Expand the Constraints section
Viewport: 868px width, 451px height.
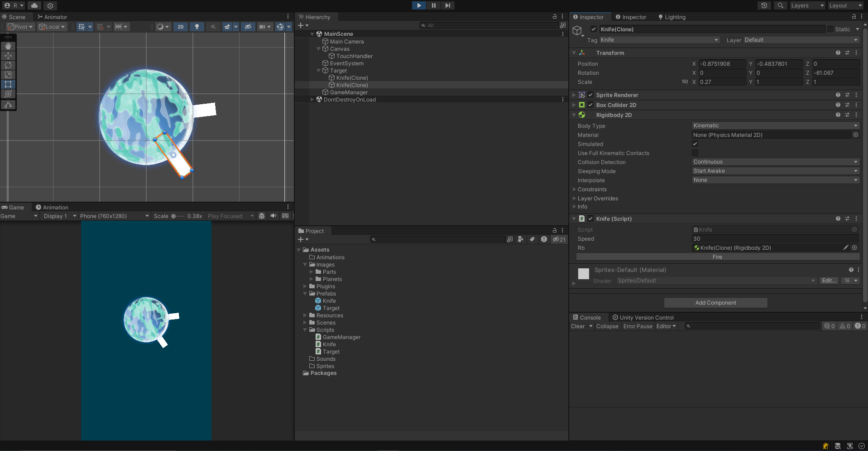pyautogui.click(x=592, y=189)
